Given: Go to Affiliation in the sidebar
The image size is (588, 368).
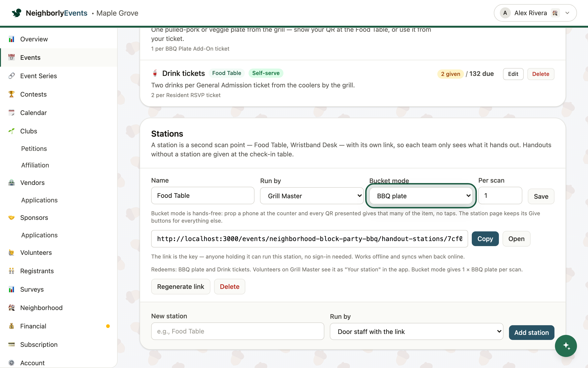Looking at the screenshot, I should (x=35, y=165).
